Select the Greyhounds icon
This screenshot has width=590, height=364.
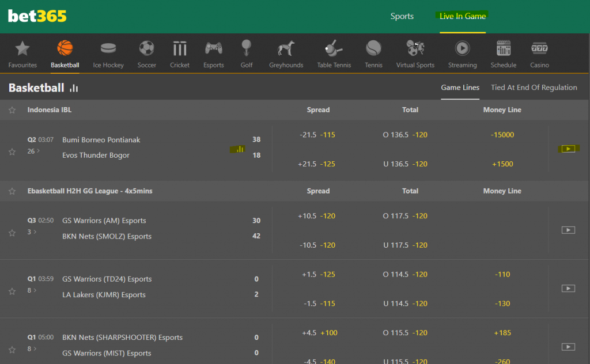pos(286,48)
